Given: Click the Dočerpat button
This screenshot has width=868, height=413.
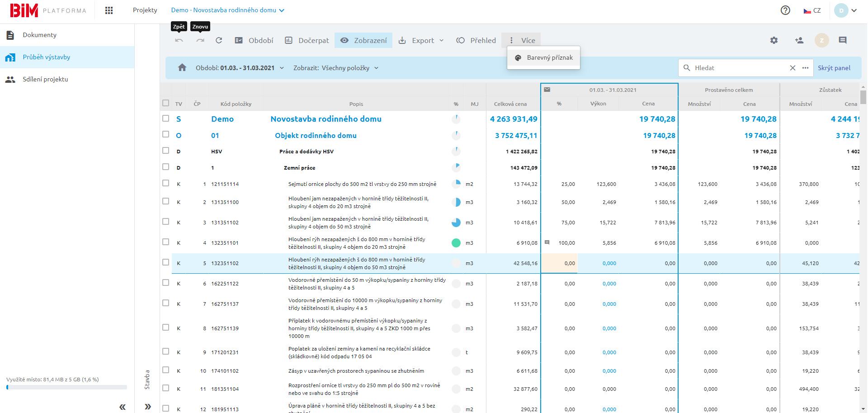Looking at the screenshot, I should 307,41.
